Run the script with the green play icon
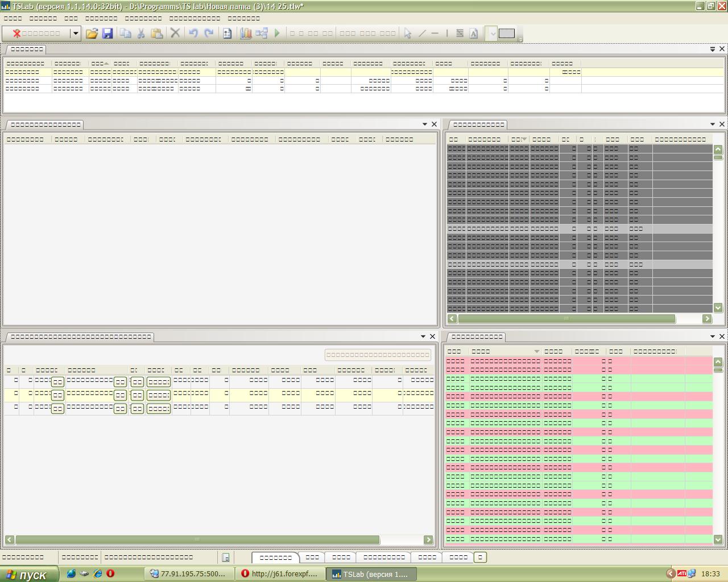The height and width of the screenshot is (582, 728). (277, 34)
